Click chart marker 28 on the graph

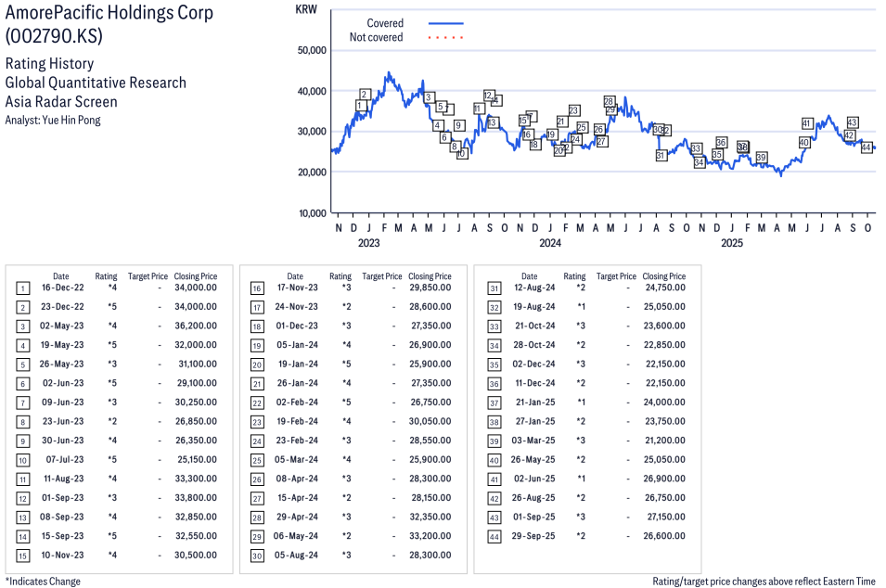[609, 101]
